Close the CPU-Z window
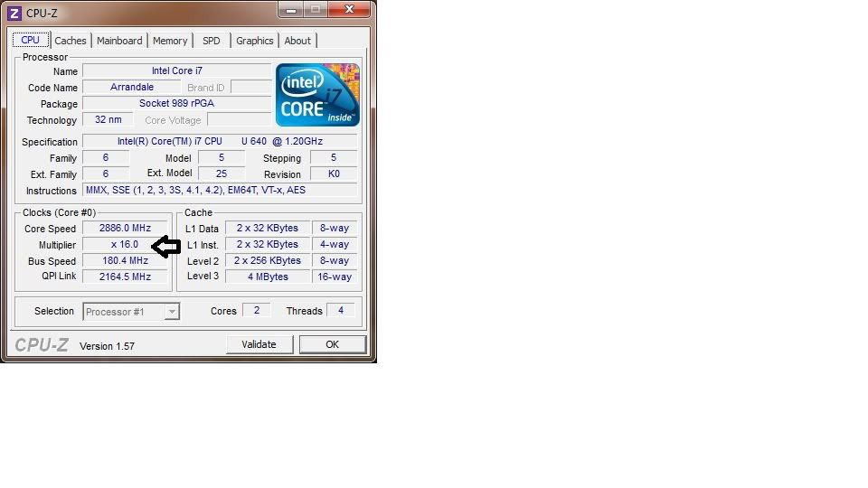The width and height of the screenshot is (868, 488). pos(349,9)
